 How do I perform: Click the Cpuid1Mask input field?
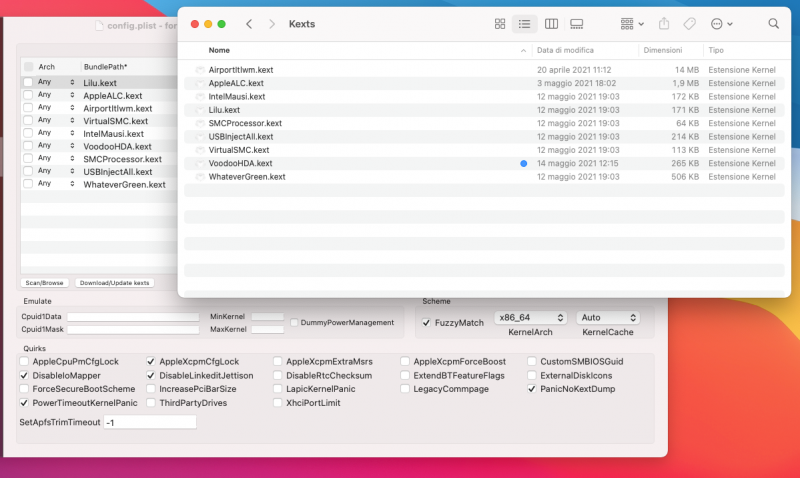(x=133, y=330)
